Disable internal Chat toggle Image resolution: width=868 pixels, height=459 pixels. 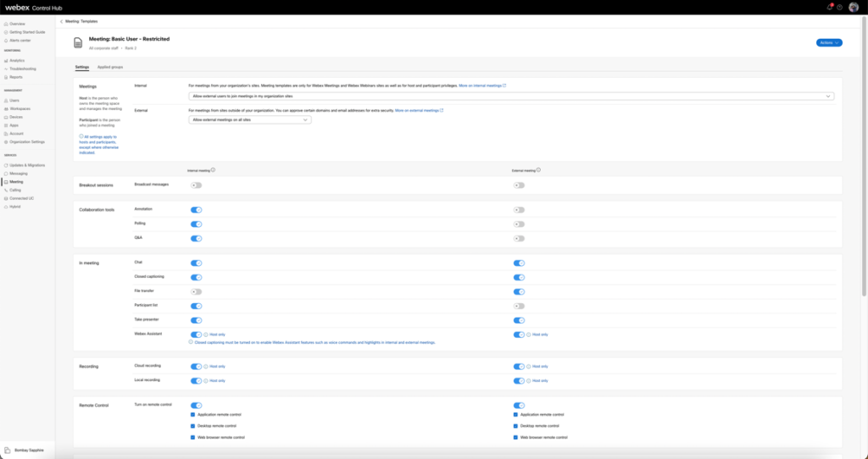pyautogui.click(x=196, y=263)
